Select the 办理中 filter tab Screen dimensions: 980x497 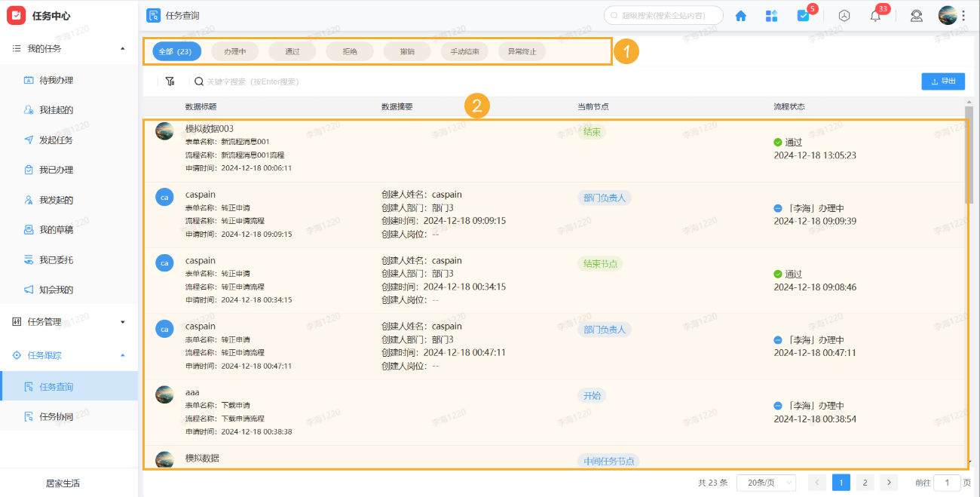click(234, 51)
